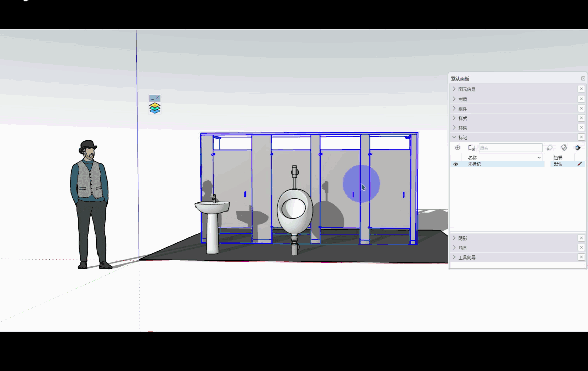Click the tag search input field
The width and height of the screenshot is (588, 371).
pyautogui.click(x=510, y=148)
